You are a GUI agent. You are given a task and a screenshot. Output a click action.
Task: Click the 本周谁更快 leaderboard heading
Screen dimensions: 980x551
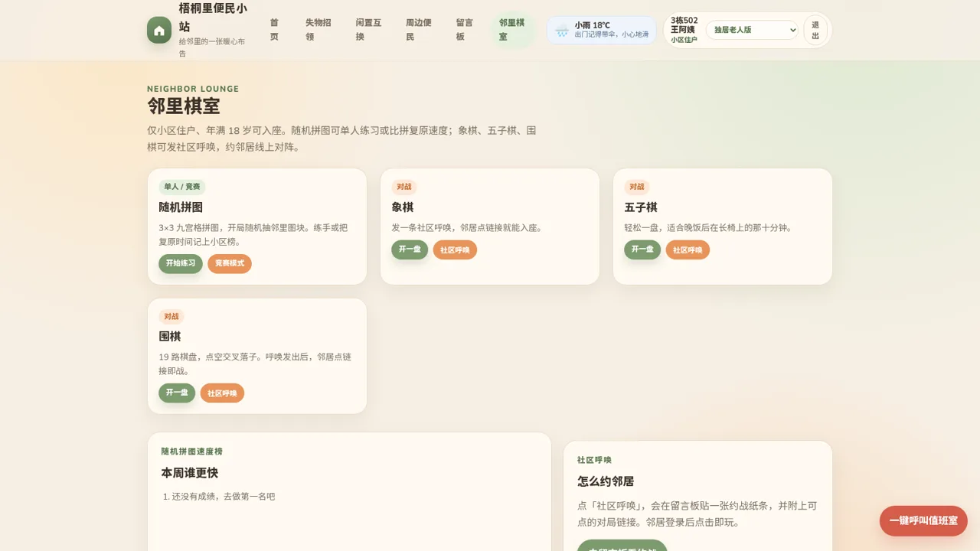(190, 473)
